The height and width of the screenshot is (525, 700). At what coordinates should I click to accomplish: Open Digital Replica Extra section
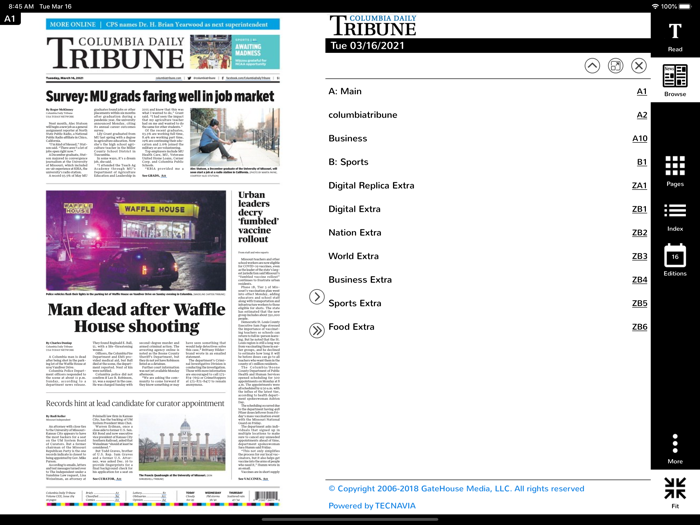click(371, 185)
